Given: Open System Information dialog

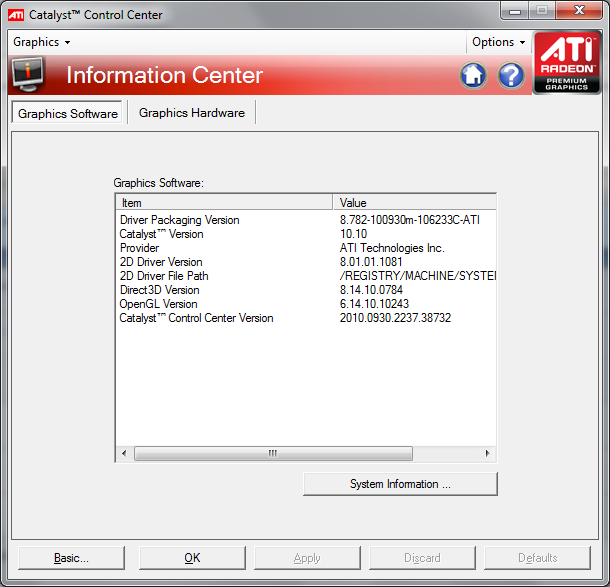Looking at the screenshot, I should [x=400, y=484].
